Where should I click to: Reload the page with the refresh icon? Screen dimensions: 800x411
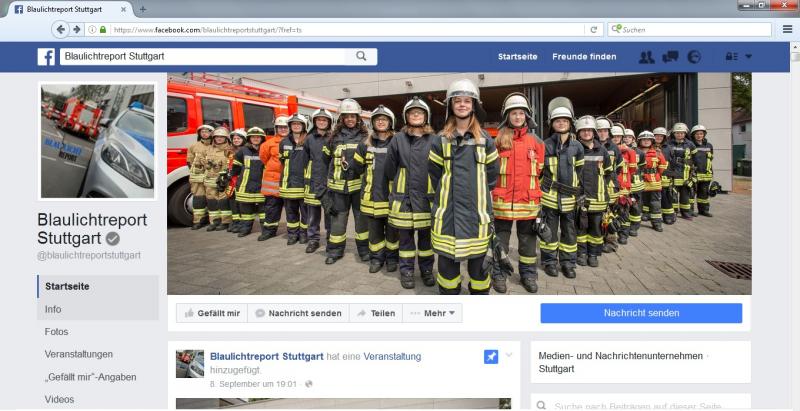click(x=593, y=30)
